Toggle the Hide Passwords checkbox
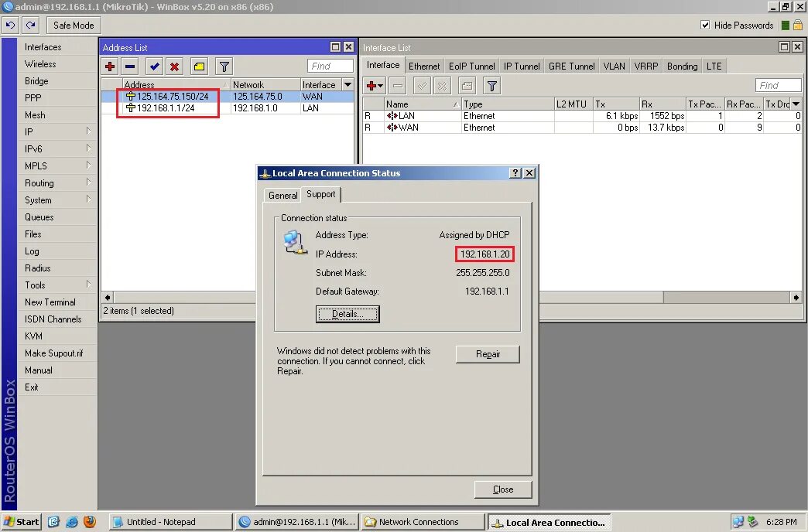 coord(706,25)
